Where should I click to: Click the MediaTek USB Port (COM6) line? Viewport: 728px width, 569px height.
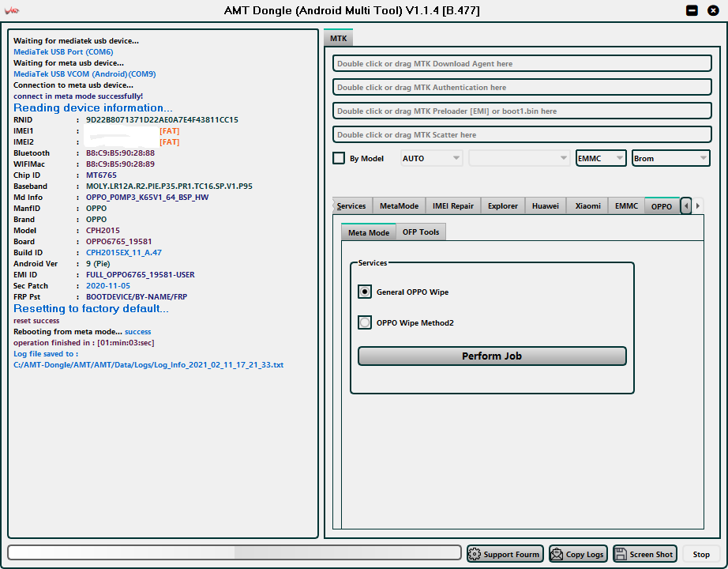click(63, 52)
